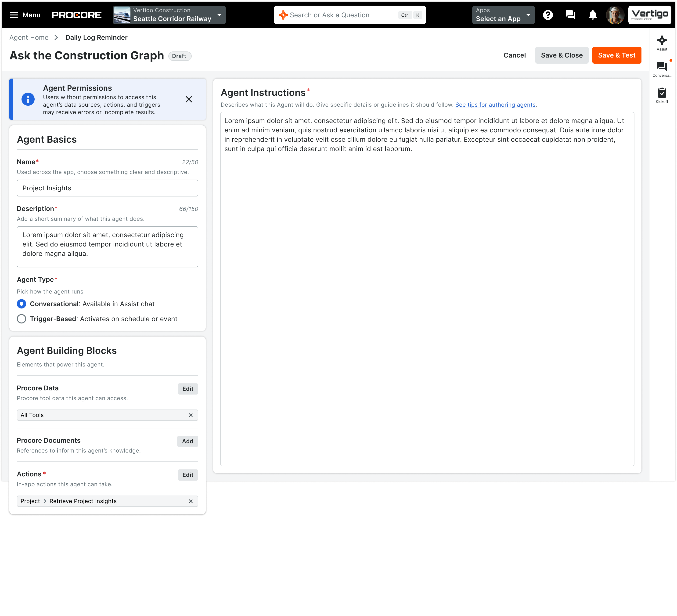The image size is (677, 616).
Task: Click Edit for Procore Data
Action: 187,389
